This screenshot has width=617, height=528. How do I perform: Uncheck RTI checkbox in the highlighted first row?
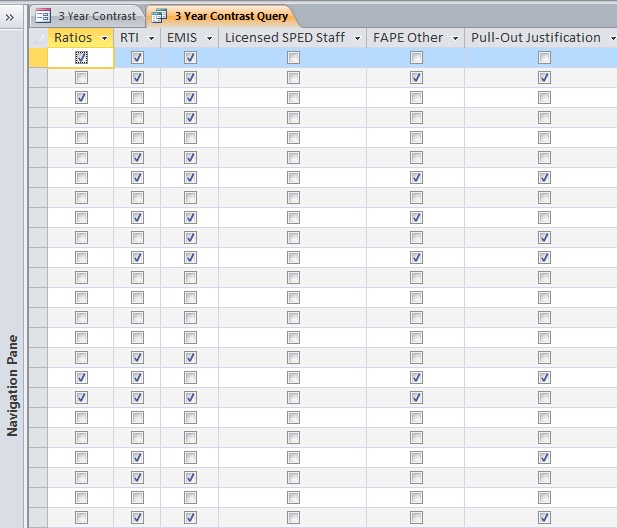[x=137, y=58]
